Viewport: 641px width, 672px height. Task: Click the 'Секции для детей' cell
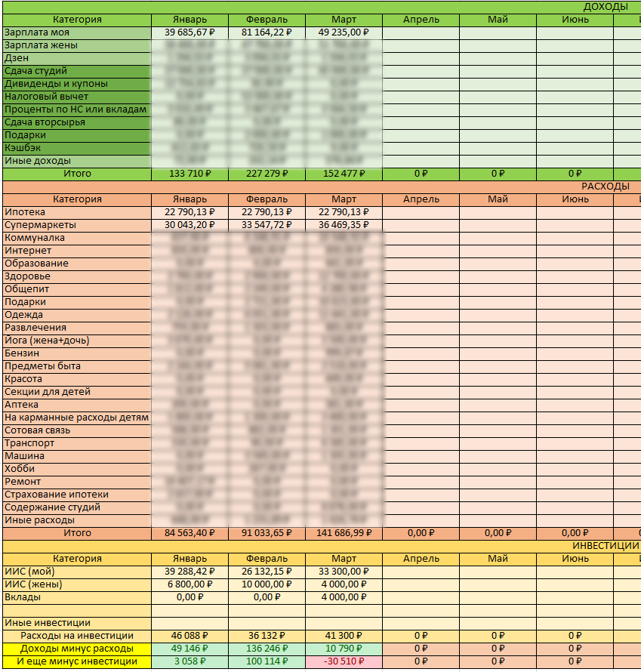point(77,392)
